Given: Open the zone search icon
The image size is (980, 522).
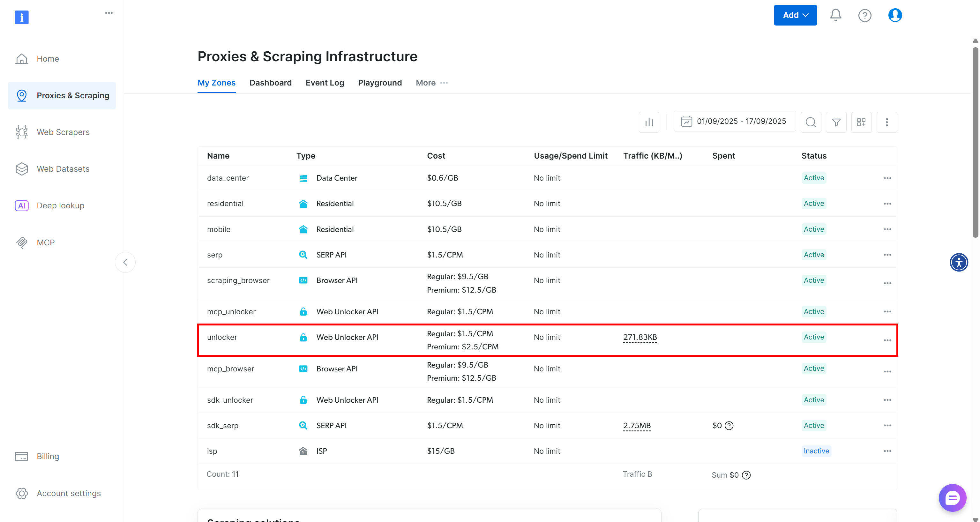Looking at the screenshot, I should point(811,122).
